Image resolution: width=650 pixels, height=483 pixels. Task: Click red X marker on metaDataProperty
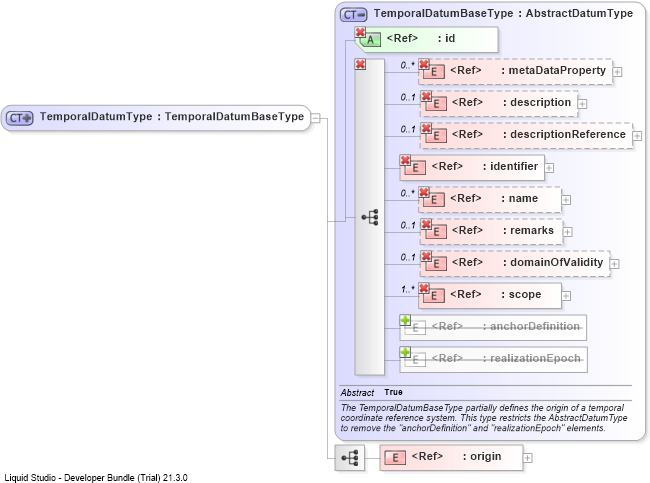click(x=424, y=64)
